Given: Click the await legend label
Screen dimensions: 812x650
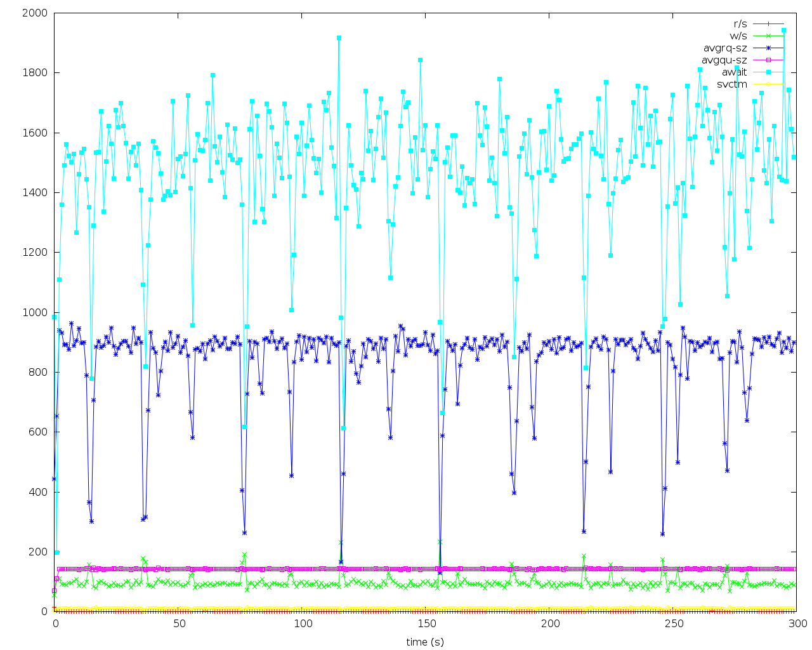Looking at the screenshot, I should (735, 72).
